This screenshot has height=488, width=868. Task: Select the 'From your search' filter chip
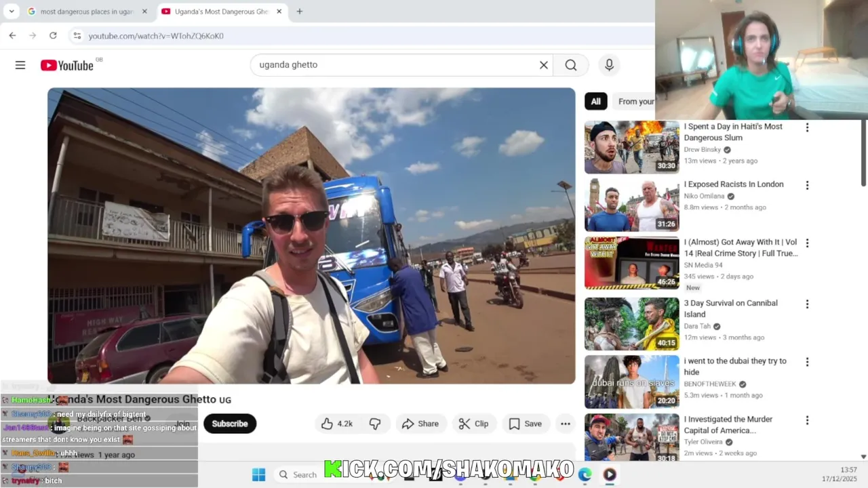click(x=636, y=102)
